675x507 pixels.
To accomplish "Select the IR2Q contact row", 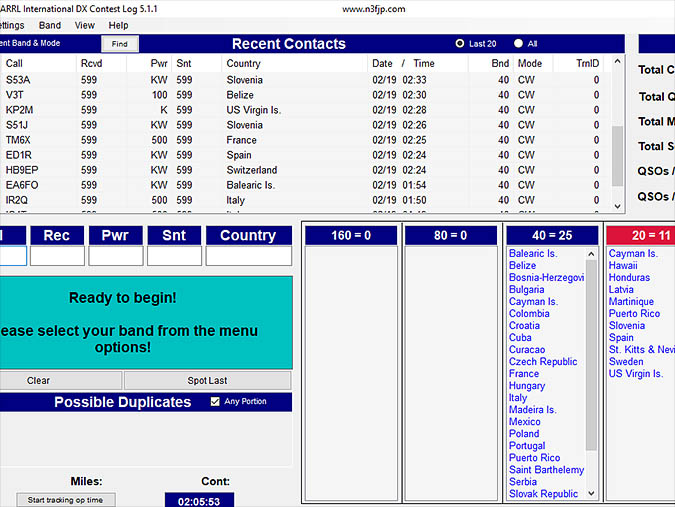I will pyautogui.click(x=305, y=200).
